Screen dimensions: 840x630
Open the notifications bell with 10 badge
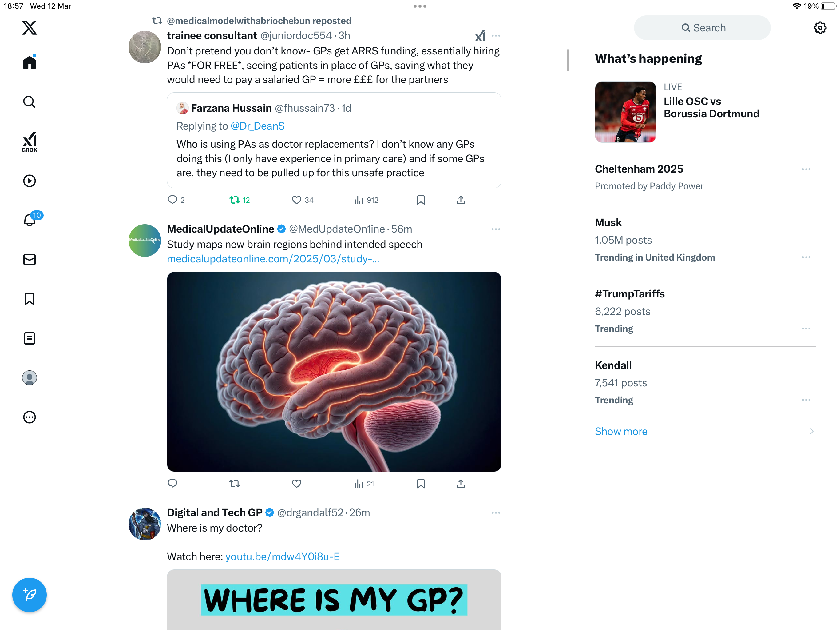(30, 219)
